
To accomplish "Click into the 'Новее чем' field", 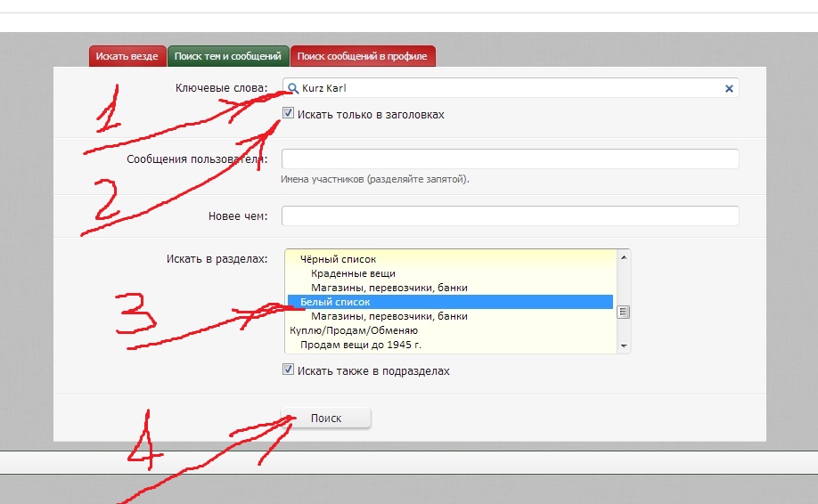I will (x=510, y=216).
